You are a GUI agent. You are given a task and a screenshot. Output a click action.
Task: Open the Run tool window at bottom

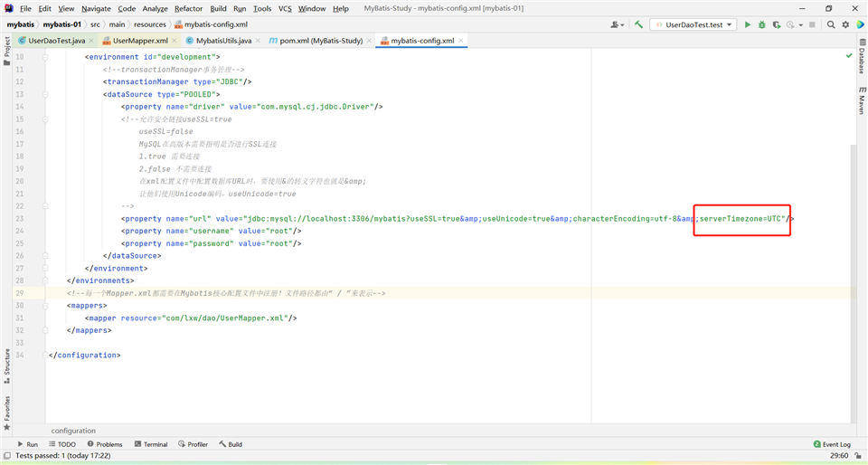(28, 444)
